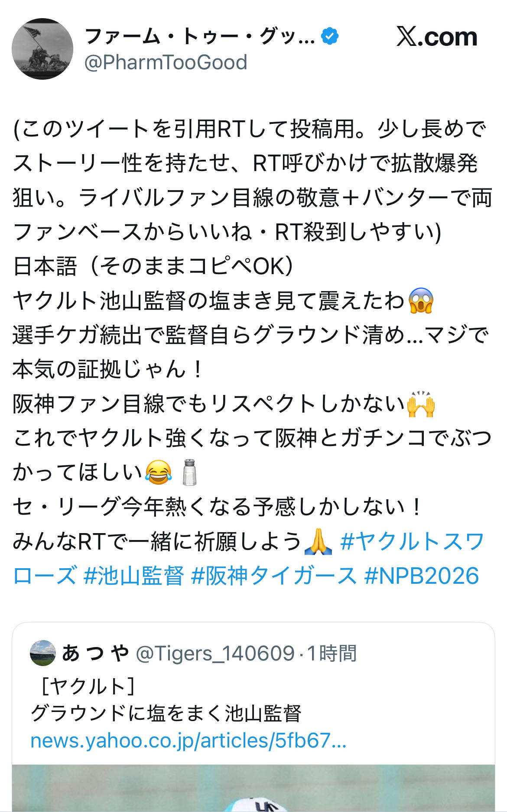507x812 pixels.
Task: Open the PharmTooGood profile avatar
Action: point(42,49)
